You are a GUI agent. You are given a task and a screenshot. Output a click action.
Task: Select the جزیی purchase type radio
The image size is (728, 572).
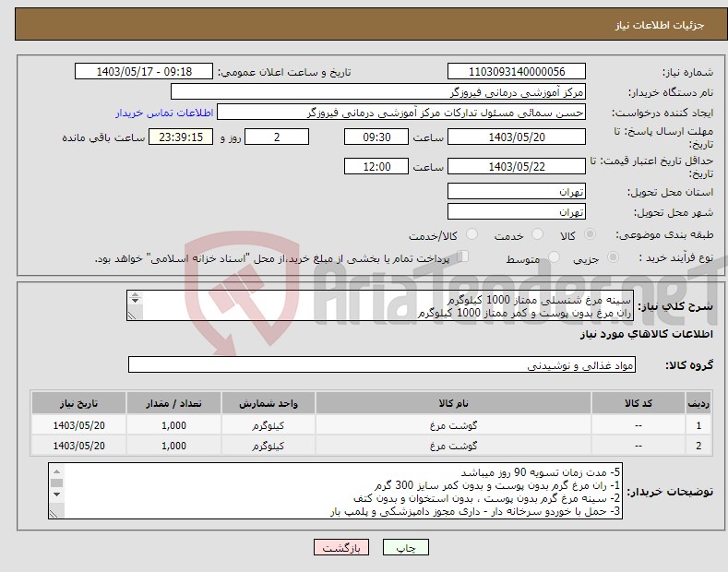click(613, 256)
